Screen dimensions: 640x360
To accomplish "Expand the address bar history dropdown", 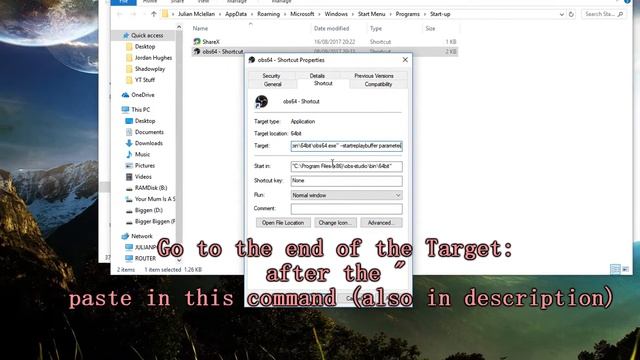I will (x=561, y=14).
